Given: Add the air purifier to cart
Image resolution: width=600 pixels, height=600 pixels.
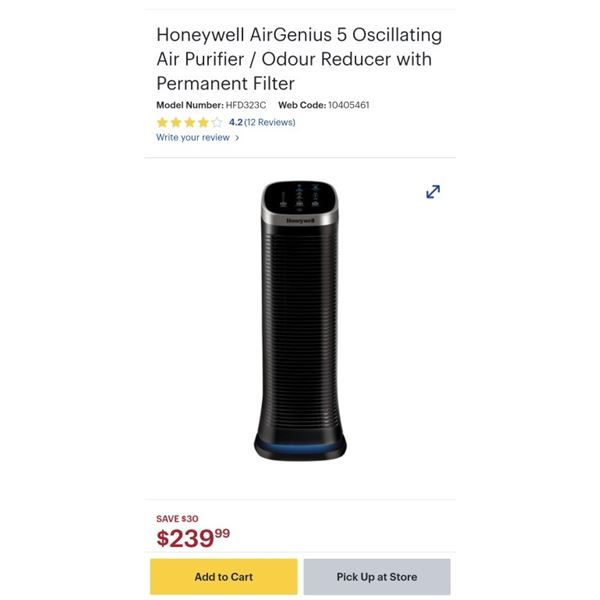Looking at the screenshot, I should [x=223, y=577].
